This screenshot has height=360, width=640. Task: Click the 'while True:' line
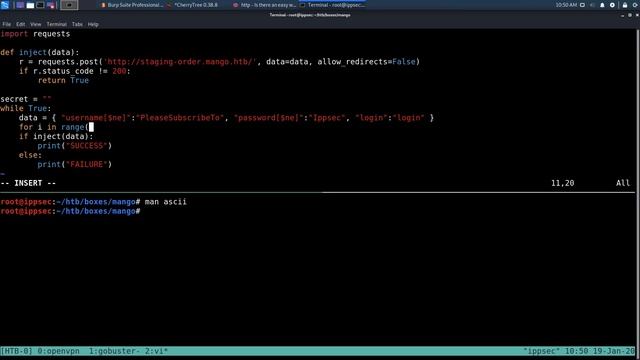click(26, 109)
